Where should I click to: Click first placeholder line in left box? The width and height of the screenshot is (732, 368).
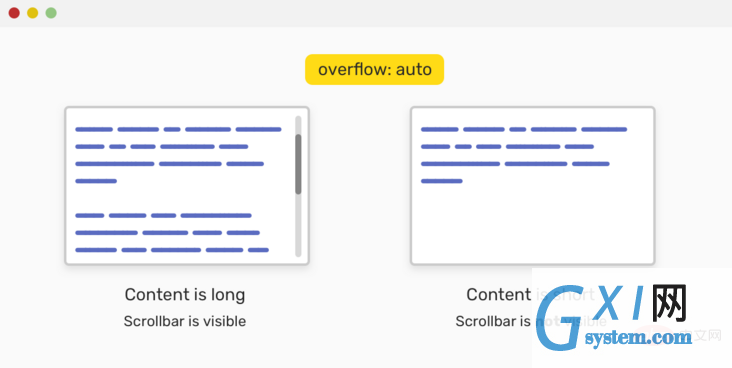(x=178, y=129)
